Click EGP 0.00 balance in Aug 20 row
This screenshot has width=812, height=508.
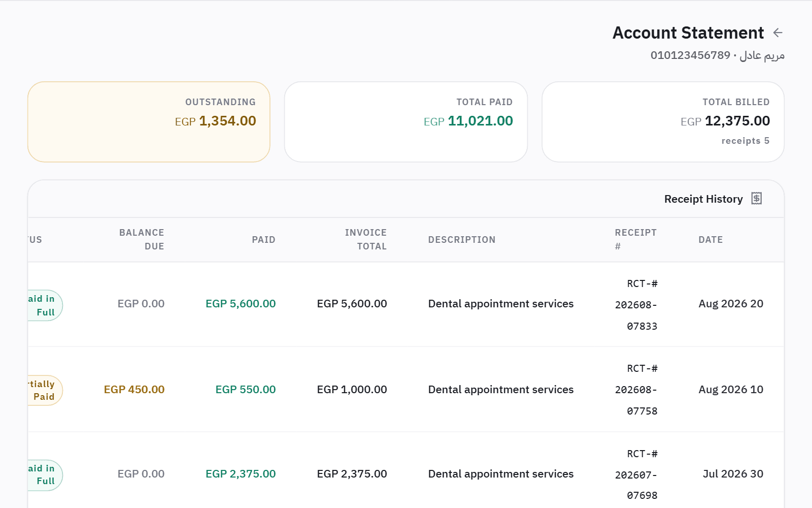point(141,304)
